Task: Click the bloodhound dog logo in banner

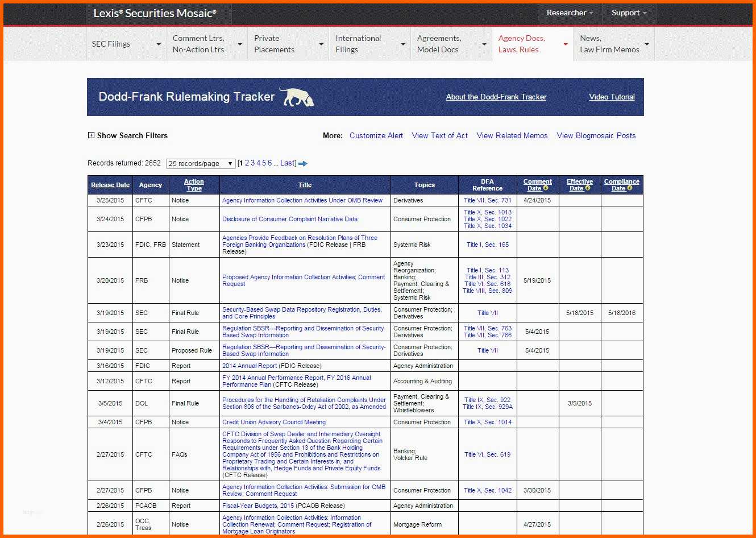Action: pos(297,97)
